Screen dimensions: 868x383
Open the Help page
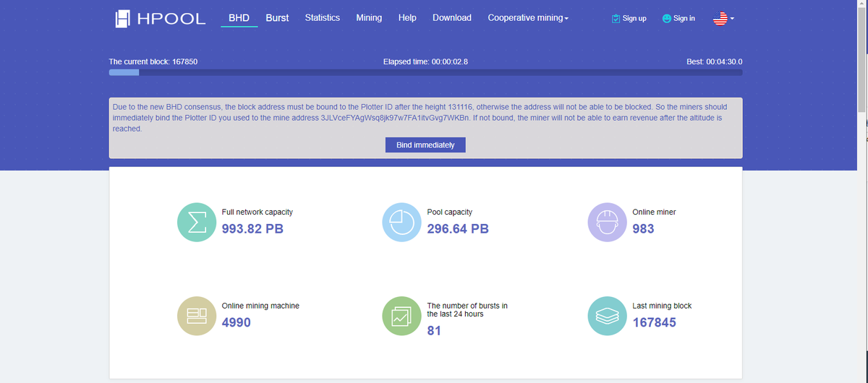tap(407, 18)
